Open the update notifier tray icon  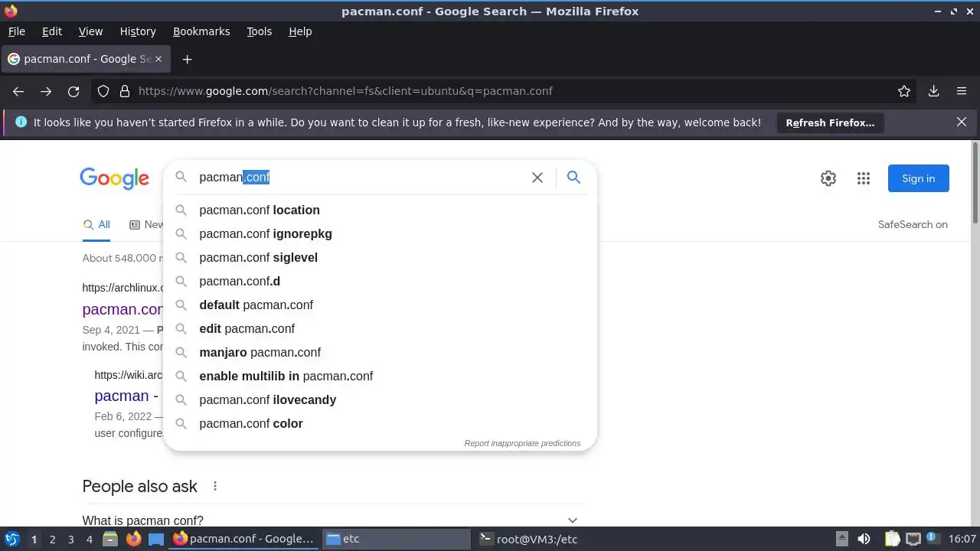[933, 539]
